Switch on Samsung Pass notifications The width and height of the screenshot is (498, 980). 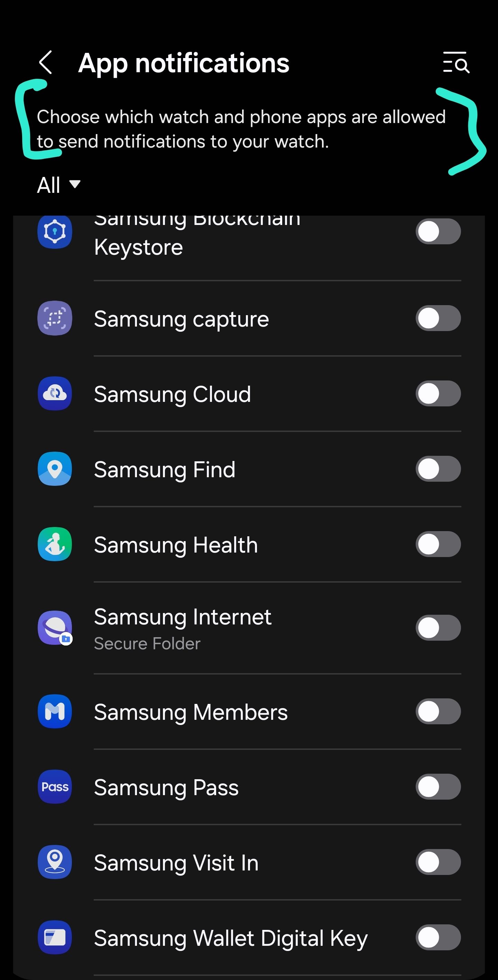tap(438, 787)
